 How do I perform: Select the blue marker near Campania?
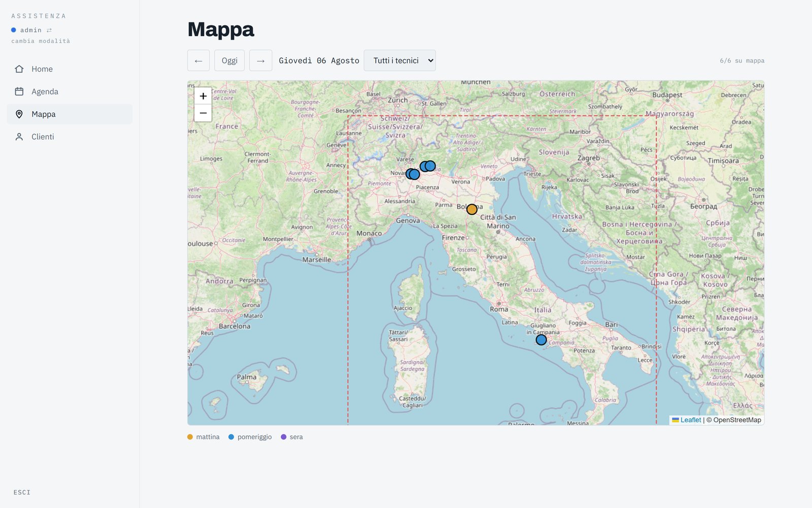click(x=542, y=340)
